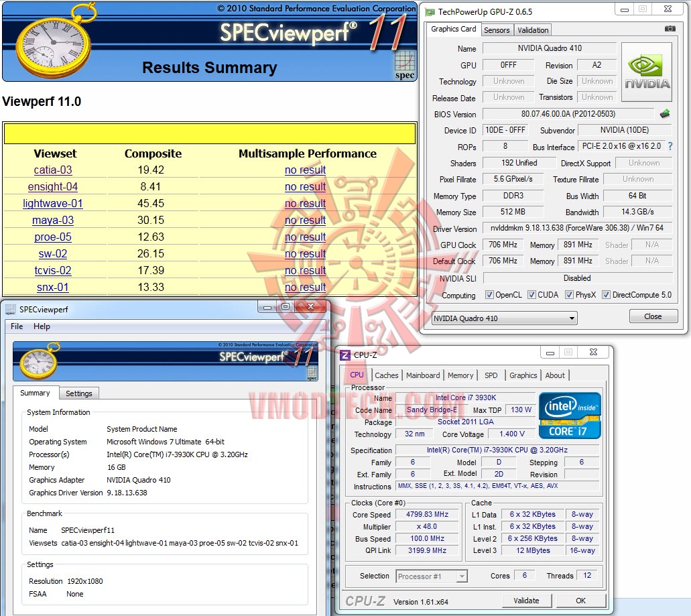Minimize the SPECviewperf window
The width and height of the screenshot is (691, 616).
pos(267,307)
